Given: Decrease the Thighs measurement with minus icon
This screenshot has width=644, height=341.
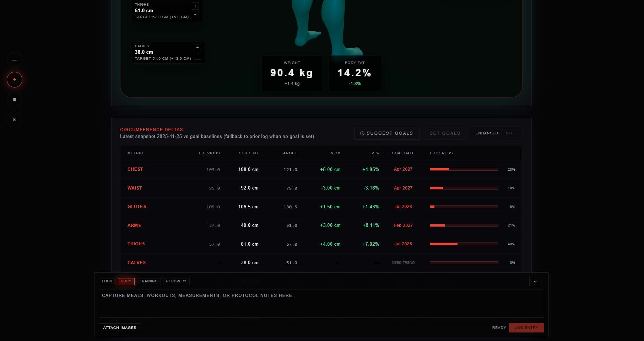Looking at the screenshot, I should (195, 15).
